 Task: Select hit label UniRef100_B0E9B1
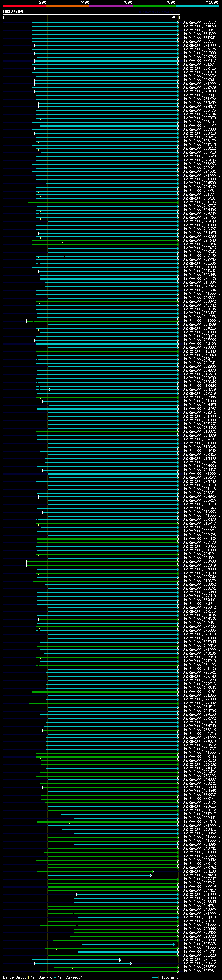[199, 971]
